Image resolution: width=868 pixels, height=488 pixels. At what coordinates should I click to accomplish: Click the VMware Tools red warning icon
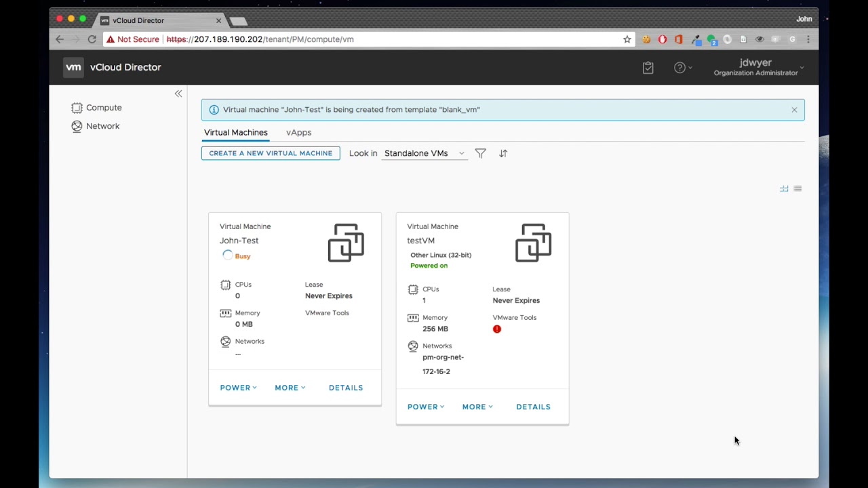pyautogui.click(x=497, y=329)
